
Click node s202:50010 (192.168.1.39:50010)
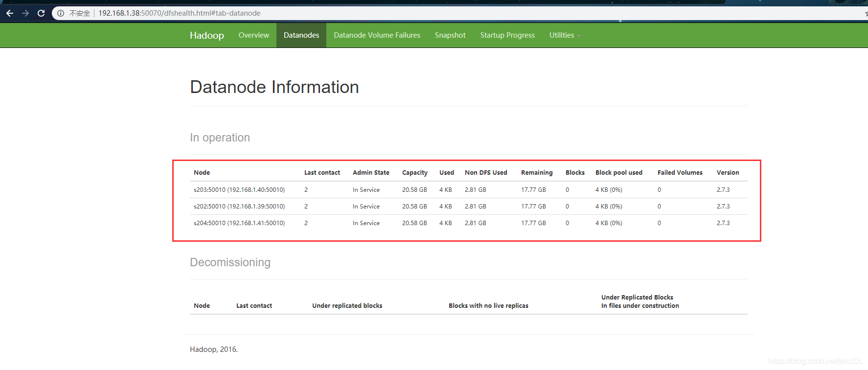pos(239,207)
